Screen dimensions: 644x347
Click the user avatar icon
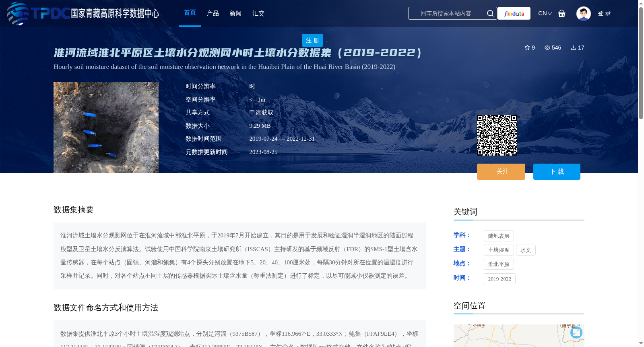point(584,13)
